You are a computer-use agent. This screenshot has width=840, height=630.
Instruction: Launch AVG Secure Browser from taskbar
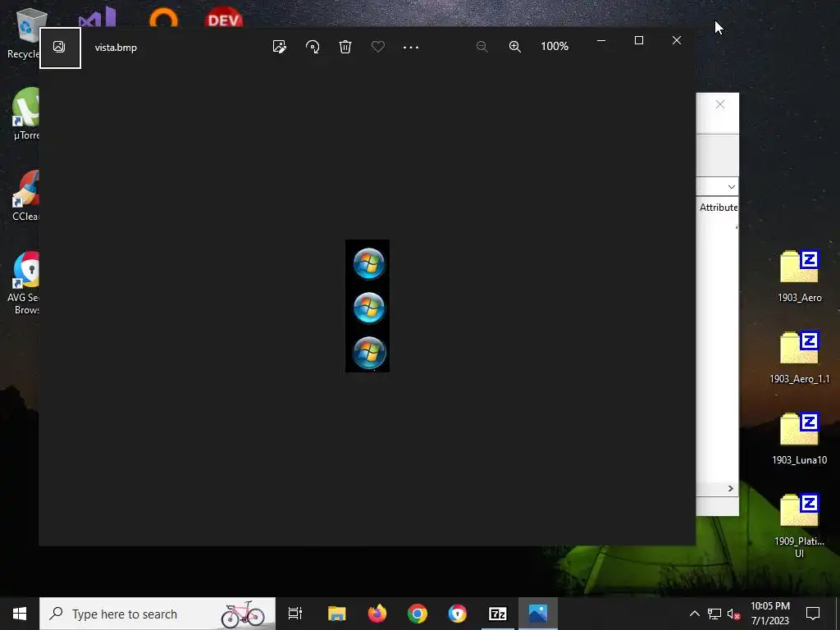(458, 614)
